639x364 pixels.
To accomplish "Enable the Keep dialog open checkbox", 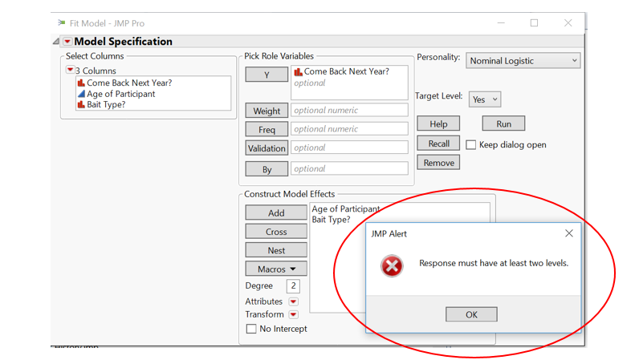I will [x=470, y=145].
